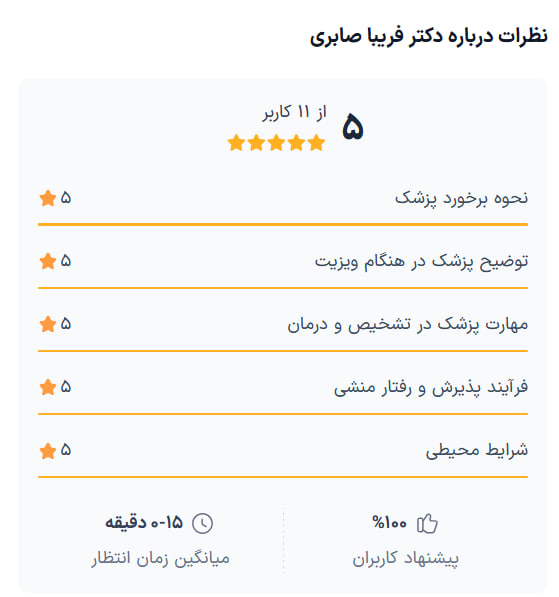Image resolution: width=559 pixels, height=597 pixels.
Task: Click the مهارت پزشک در تشخیص و درمان label
Action: coord(407,325)
